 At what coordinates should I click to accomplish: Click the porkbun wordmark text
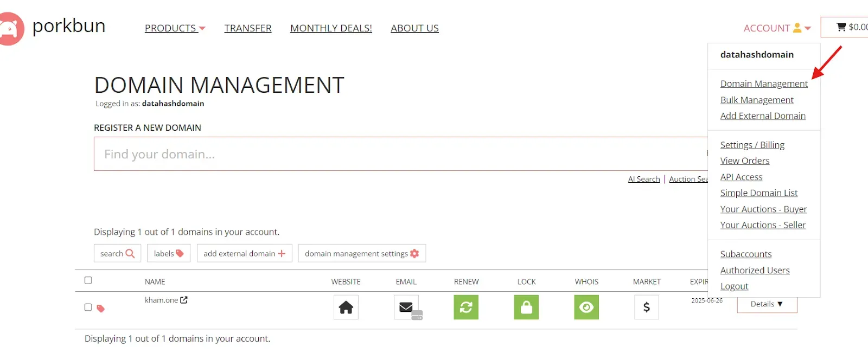[x=69, y=25]
